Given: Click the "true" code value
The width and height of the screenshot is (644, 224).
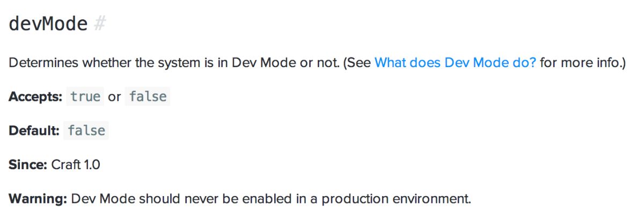Looking at the screenshot, I should pos(85,97).
